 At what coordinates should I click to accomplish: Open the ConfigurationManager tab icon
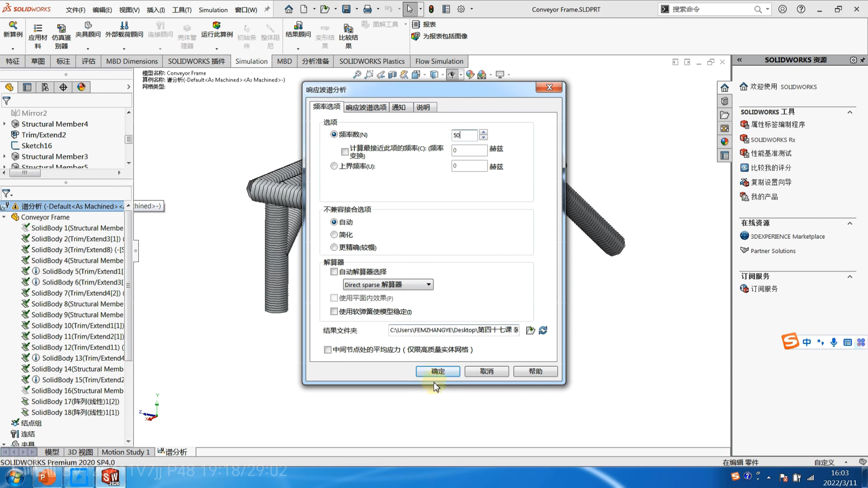tap(45, 87)
